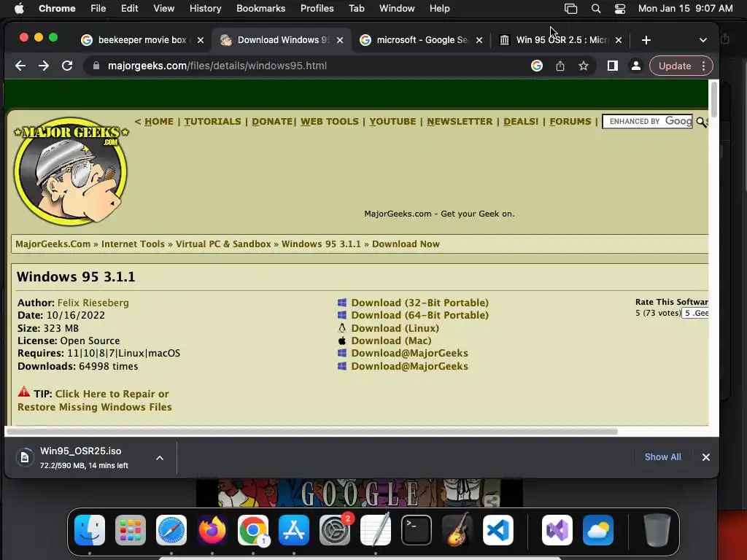Open the HOME nav link
This screenshot has height=560, width=747.
pos(158,122)
